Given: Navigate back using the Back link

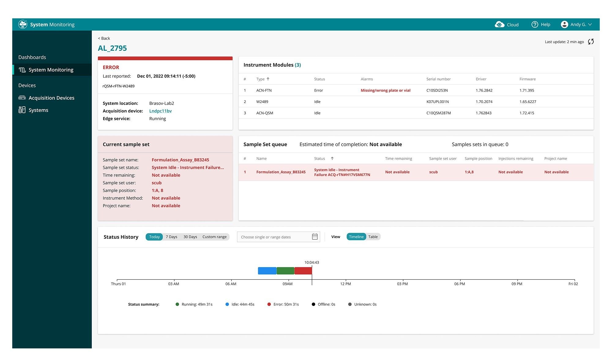Looking at the screenshot, I should pyautogui.click(x=103, y=38).
